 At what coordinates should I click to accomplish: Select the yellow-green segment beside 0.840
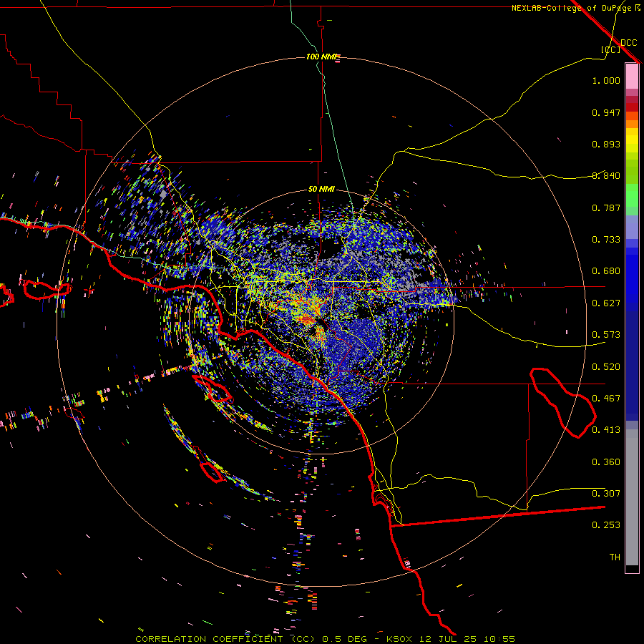pos(632,172)
